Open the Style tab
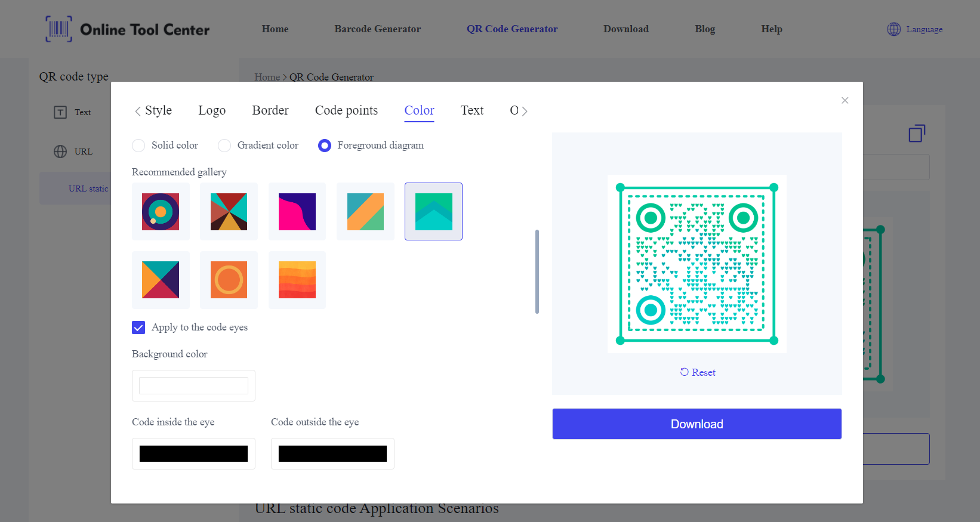 click(158, 110)
